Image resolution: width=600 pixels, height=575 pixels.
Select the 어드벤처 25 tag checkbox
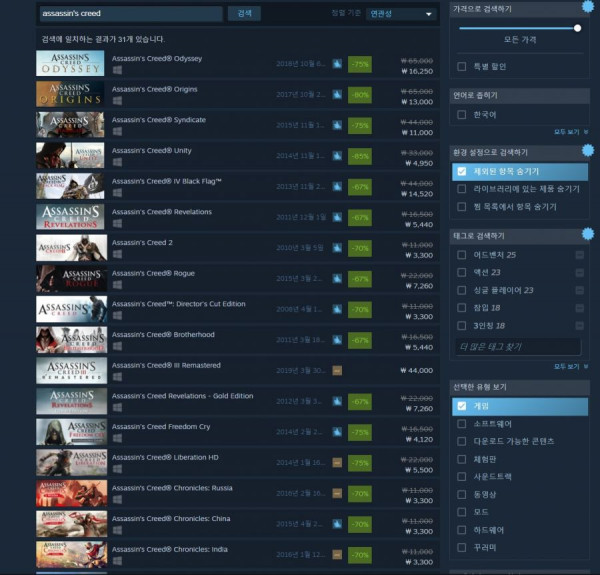coord(462,255)
